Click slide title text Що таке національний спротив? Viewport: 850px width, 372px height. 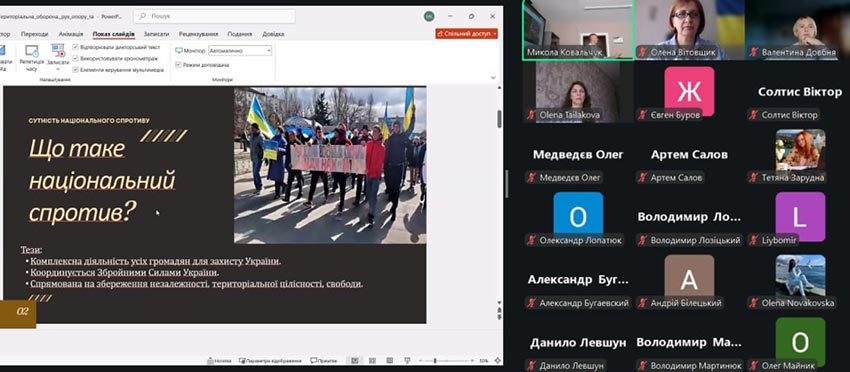102,181
